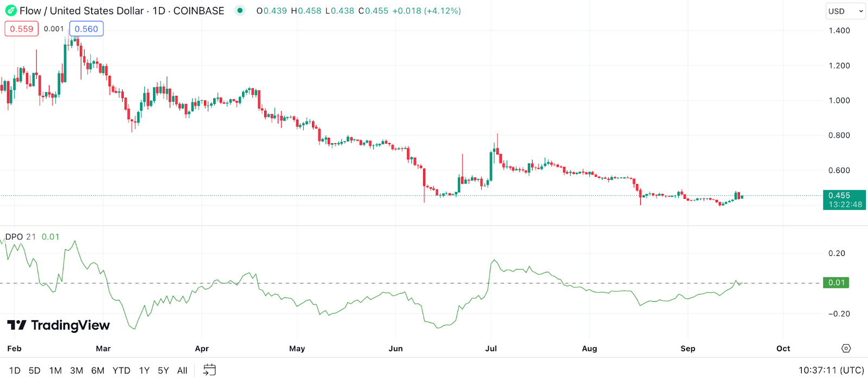Open chart settings gear icon
Viewport: 868px width, 381px height.
[846, 348]
